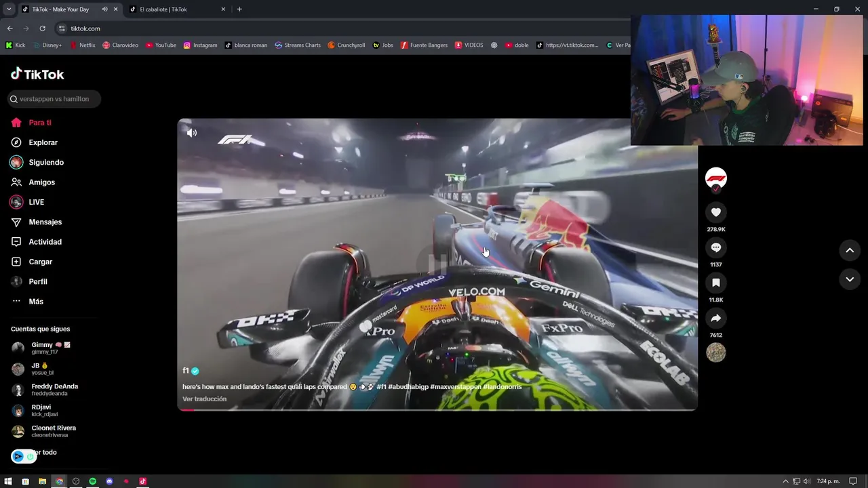
Task: Go to the previous video with the up arrow
Action: [849, 250]
